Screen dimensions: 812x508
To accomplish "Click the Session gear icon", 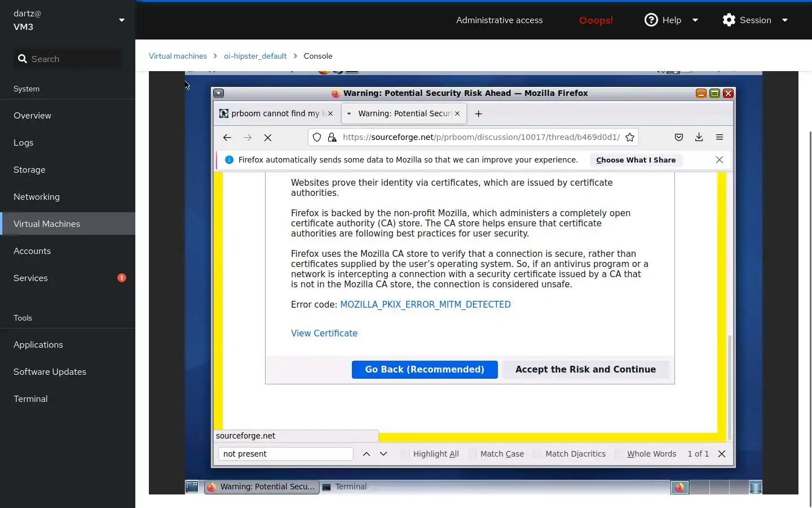I will click(x=729, y=20).
